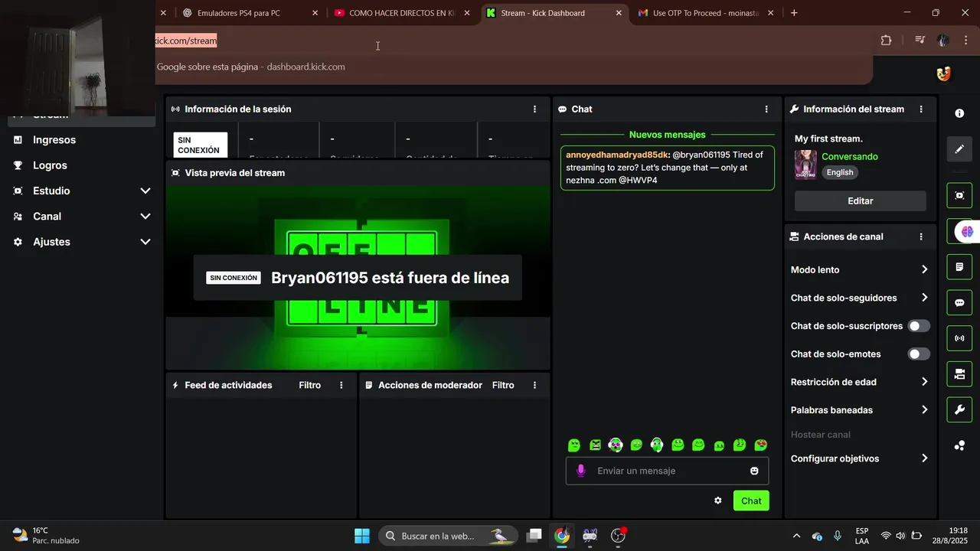Click the Chrome profile avatar
The height and width of the screenshot is (551, 980).
943,41
